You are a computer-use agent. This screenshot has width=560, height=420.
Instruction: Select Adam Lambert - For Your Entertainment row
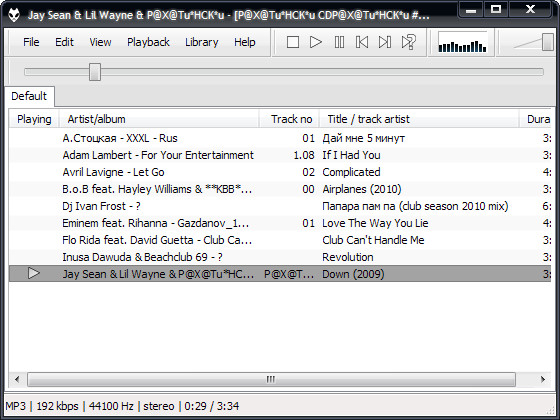280,155
